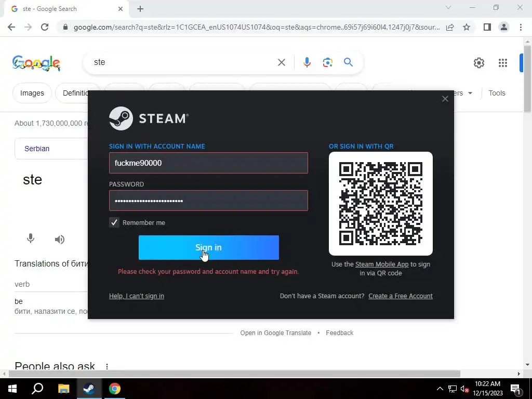Close the Steam sign-in dialog
The height and width of the screenshot is (399, 532).
[445, 99]
